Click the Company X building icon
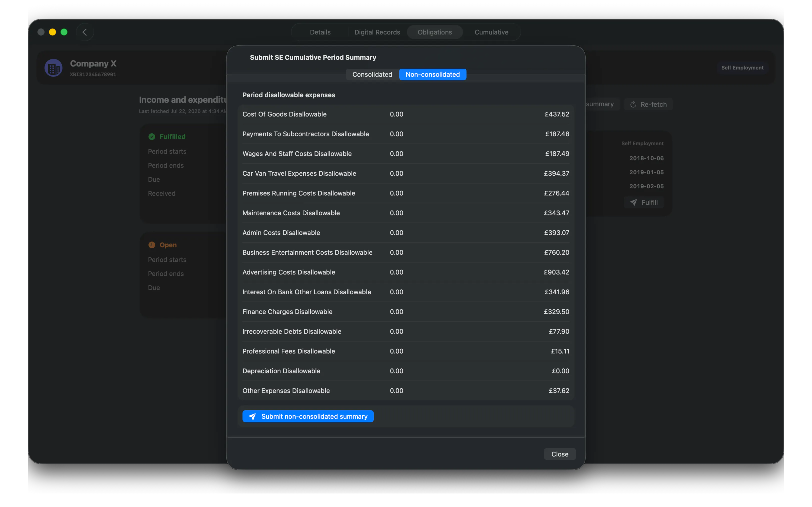This screenshot has width=812, height=507. (x=53, y=68)
